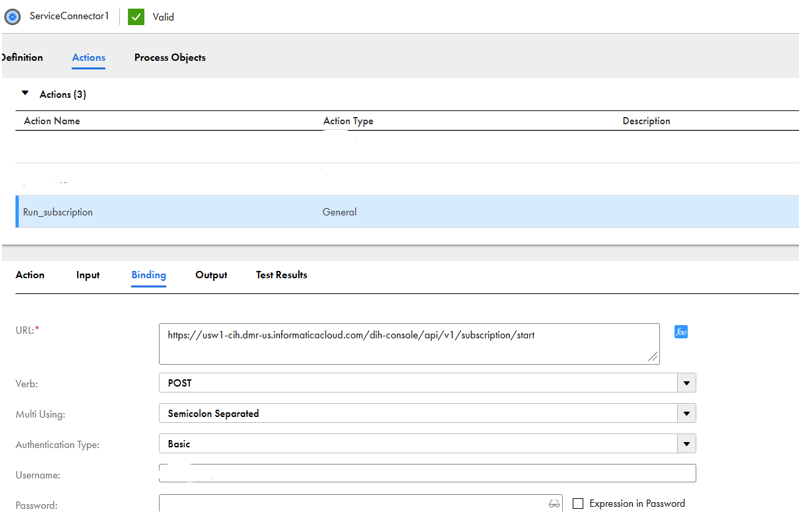This screenshot has width=799, height=525.
Task: Click the Password input field
Action: point(361,504)
